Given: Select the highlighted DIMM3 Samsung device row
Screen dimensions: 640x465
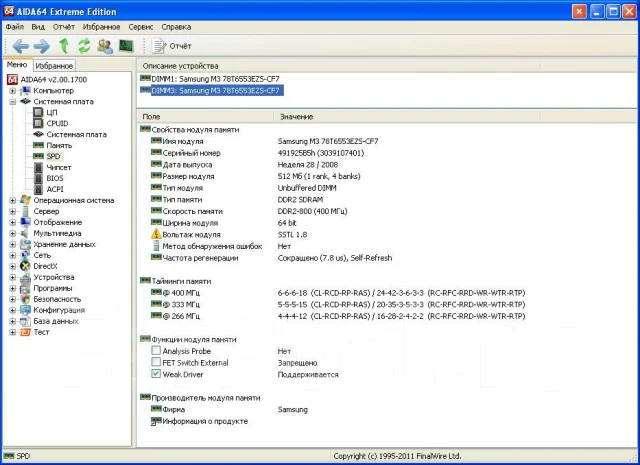Looking at the screenshot, I should pyautogui.click(x=211, y=90).
